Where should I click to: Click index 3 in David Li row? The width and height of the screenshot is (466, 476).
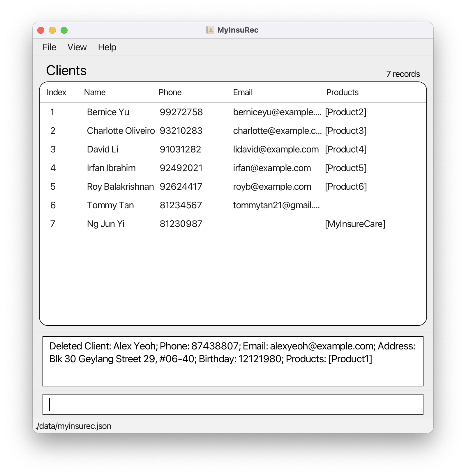click(x=53, y=149)
